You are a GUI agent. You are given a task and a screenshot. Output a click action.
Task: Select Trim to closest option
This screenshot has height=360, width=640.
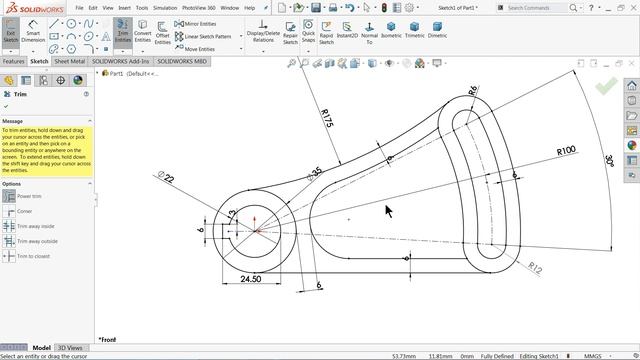click(x=26, y=256)
